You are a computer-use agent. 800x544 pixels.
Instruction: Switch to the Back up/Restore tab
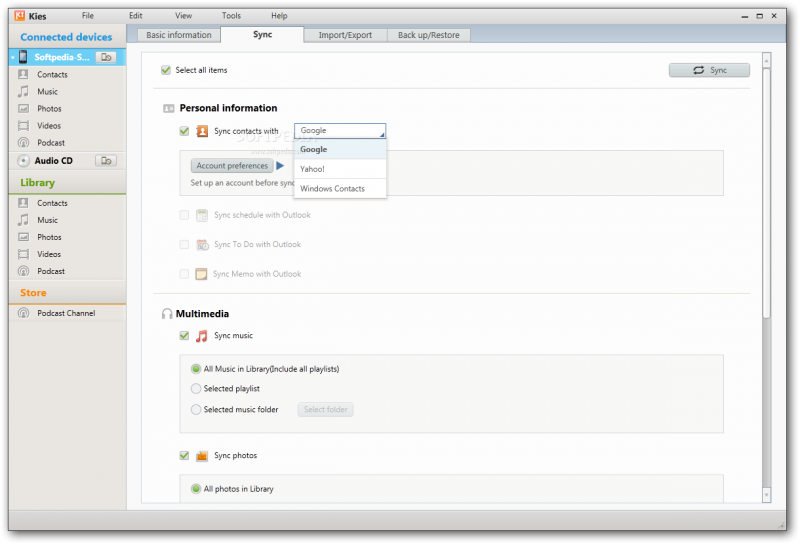tap(429, 35)
